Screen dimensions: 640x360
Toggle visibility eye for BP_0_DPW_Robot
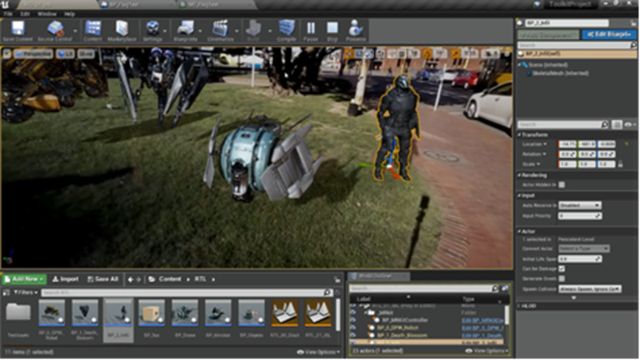pos(353,328)
